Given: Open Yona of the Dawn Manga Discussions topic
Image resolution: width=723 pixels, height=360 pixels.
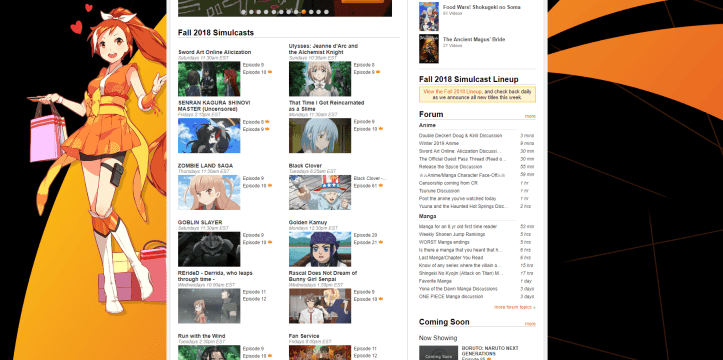Looking at the screenshot, I should coord(458,289).
